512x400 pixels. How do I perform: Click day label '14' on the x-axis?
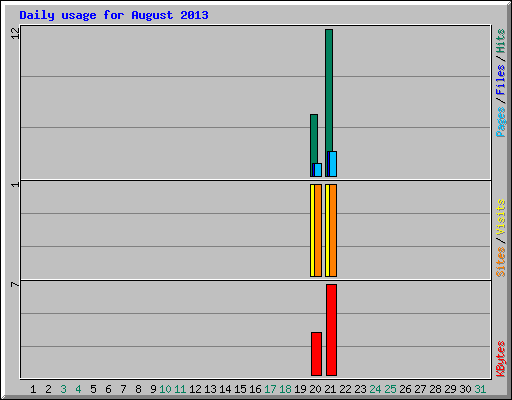(225, 389)
